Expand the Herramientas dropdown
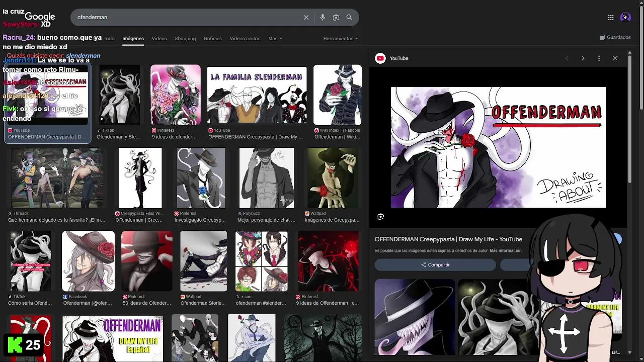644x362 pixels. [x=341, y=38]
